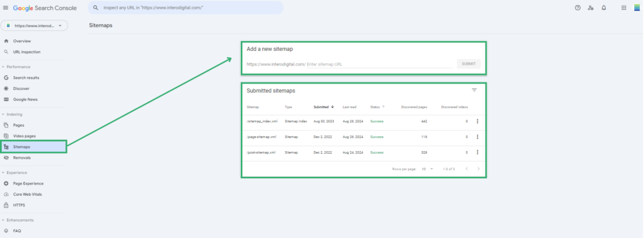
Task: Click Success status of /post-sitemap.xml
Action: (x=377, y=152)
